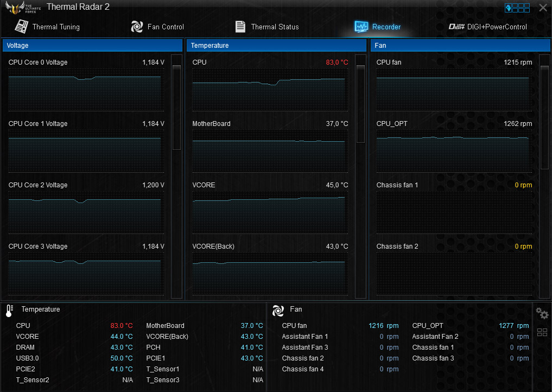
Task: Click the CPU Core 1 Voltage graph
Action: click(86, 151)
